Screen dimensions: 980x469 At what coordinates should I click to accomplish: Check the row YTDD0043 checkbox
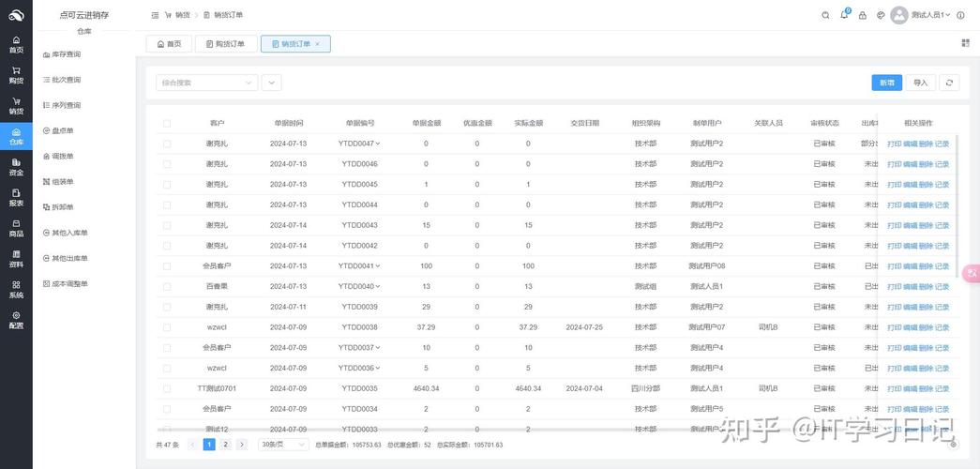pyautogui.click(x=167, y=225)
